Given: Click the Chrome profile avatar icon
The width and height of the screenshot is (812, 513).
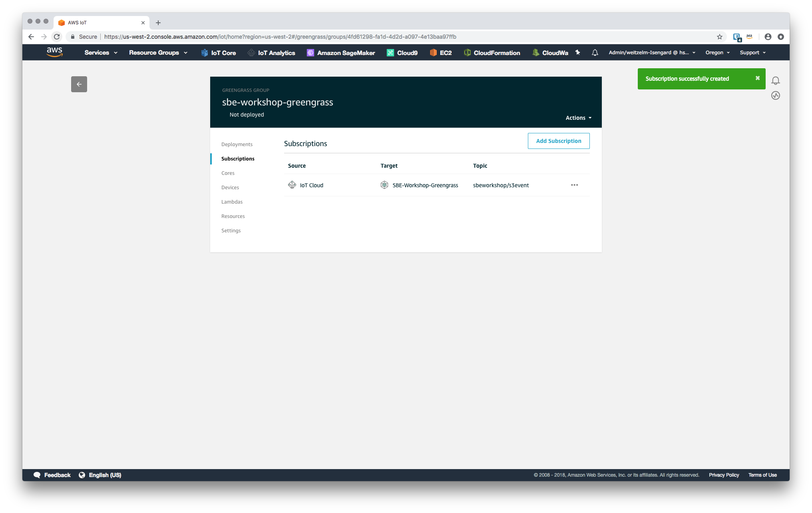Looking at the screenshot, I should point(768,37).
